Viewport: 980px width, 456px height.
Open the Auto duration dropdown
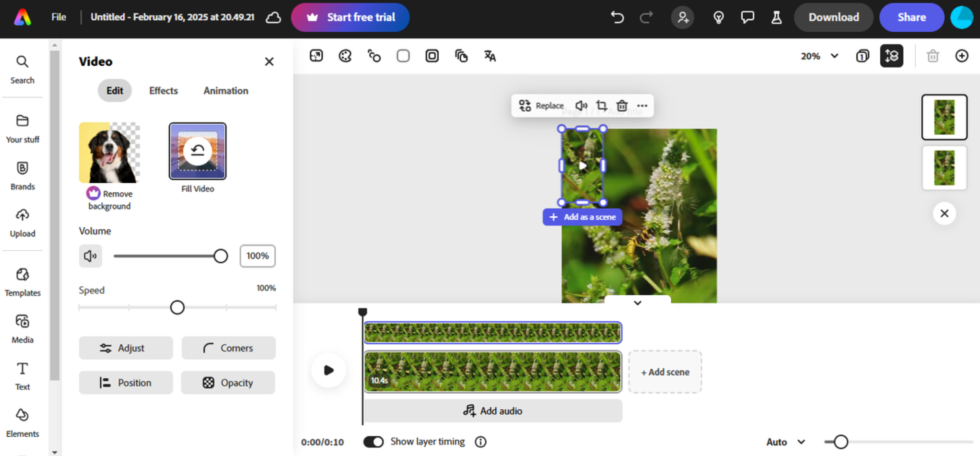[x=785, y=441]
